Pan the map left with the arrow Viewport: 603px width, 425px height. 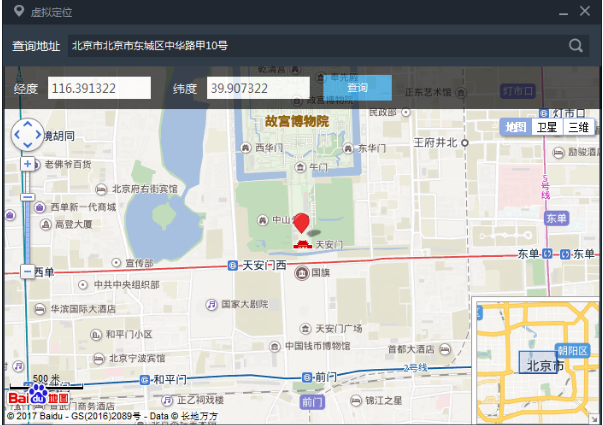17,135
